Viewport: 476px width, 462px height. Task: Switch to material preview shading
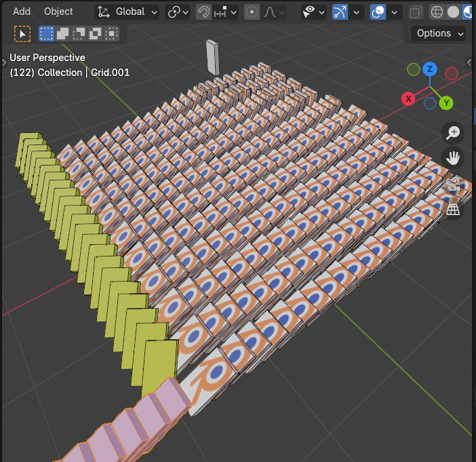(469, 12)
